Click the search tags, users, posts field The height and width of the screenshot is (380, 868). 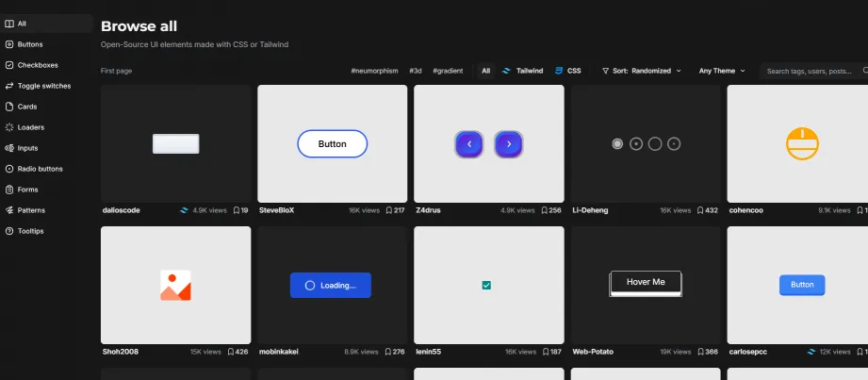pyautogui.click(x=811, y=71)
